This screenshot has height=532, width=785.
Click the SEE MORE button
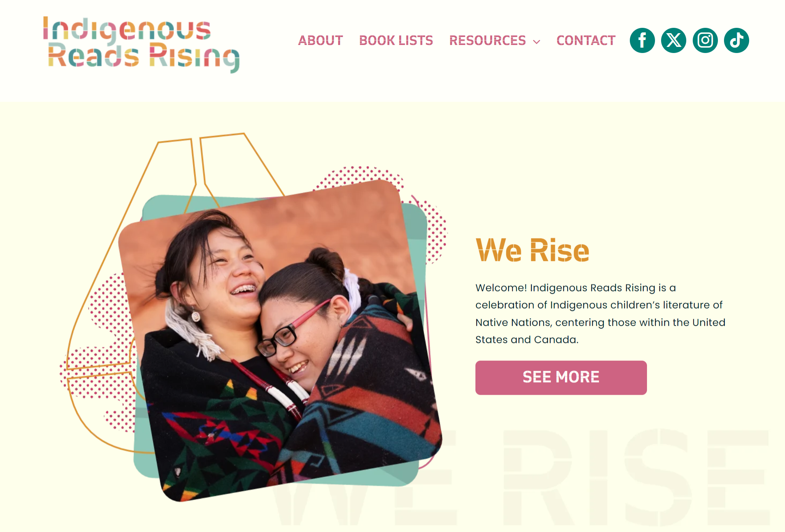561,378
